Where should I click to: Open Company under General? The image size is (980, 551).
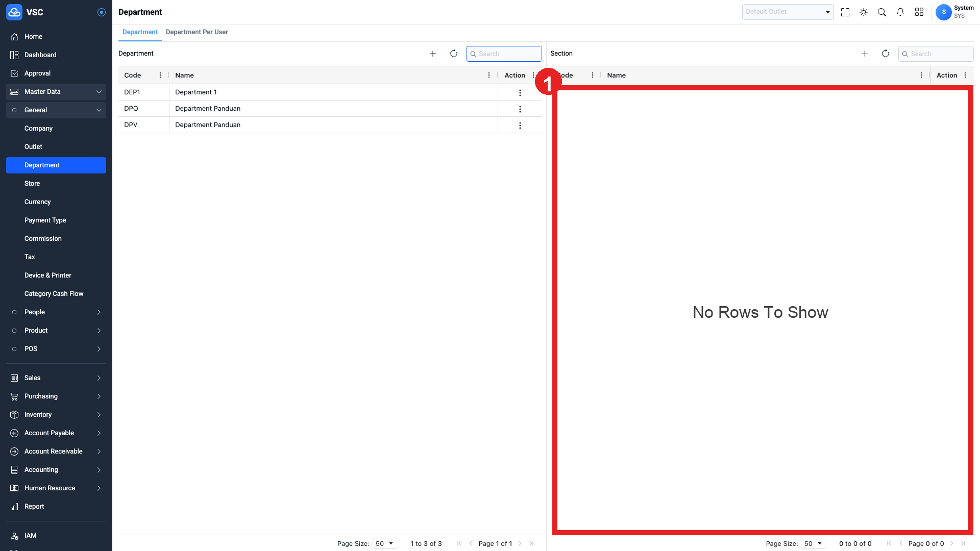click(56, 129)
